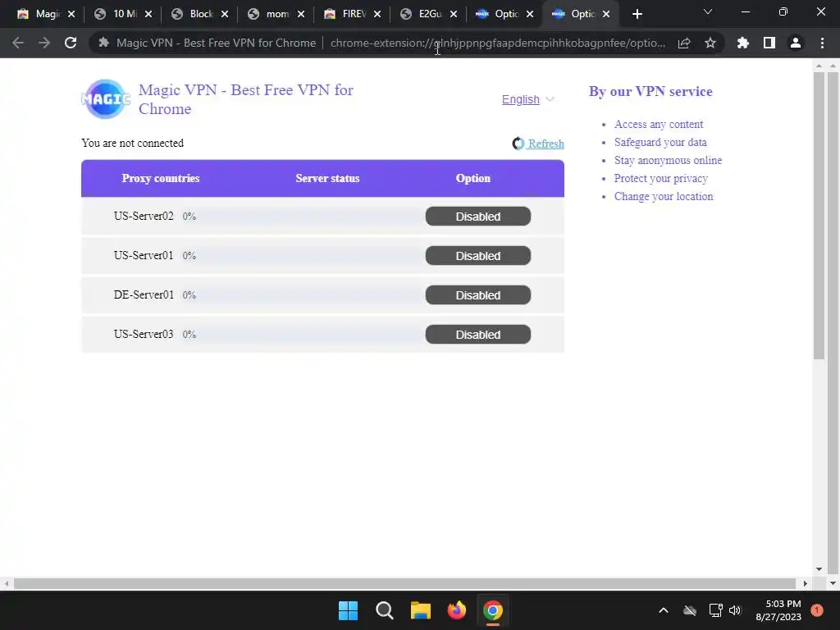
Task: Click the 'Protect your privacy' list item
Action: click(x=661, y=178)
